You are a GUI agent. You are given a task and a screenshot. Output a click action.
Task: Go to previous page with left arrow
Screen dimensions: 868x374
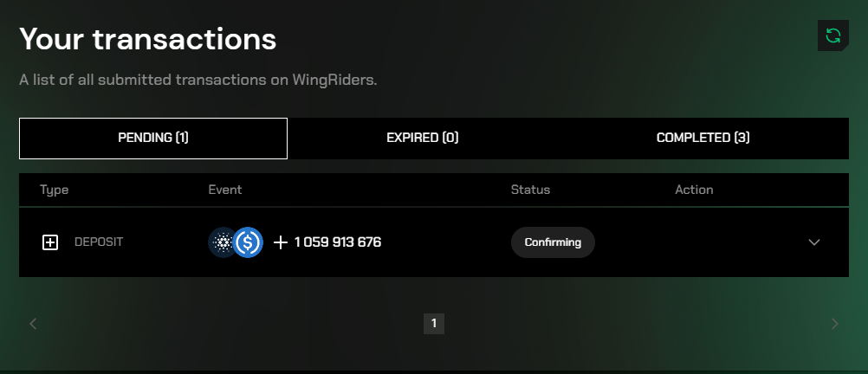pos(33,324)
